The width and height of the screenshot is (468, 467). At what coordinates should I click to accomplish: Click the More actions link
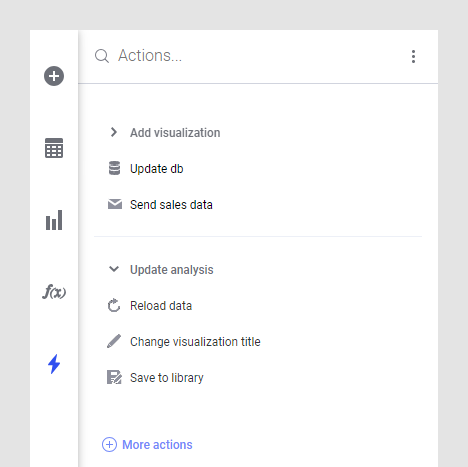click(147, 444)
